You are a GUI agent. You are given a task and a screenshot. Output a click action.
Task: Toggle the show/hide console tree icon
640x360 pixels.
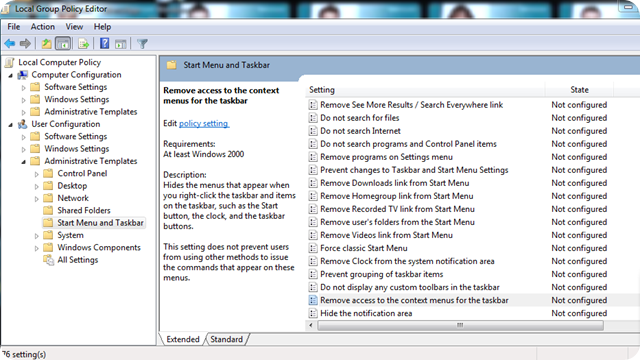click(63, 43)
